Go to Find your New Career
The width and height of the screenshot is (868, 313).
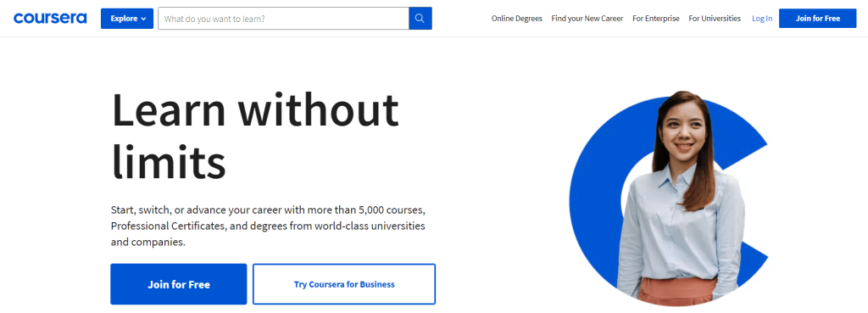point(587,19)
